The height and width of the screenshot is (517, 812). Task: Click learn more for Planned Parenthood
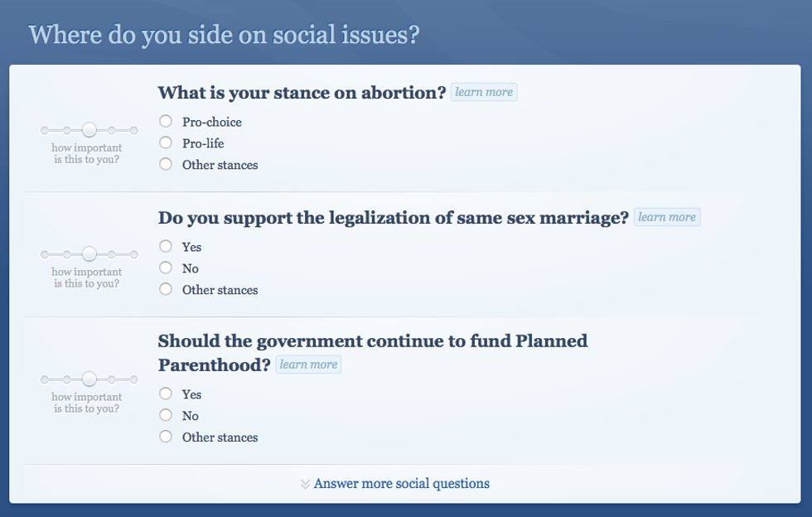point(308,365)
